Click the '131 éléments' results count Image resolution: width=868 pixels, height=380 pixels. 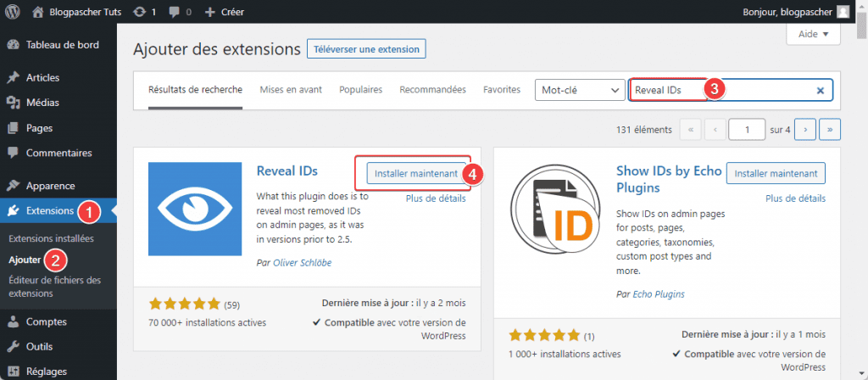(x=644, y=130)
